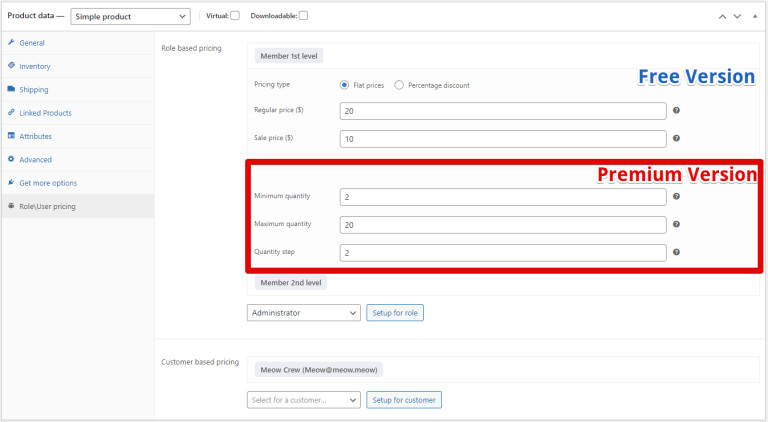Click the Get more options plugin icon
768x422 pixels.
11,182
